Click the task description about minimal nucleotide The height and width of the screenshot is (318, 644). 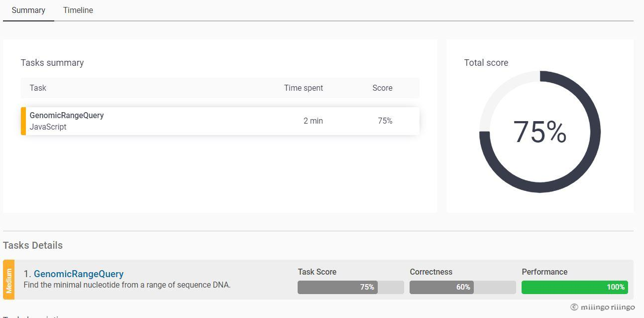tap(127, 285)
